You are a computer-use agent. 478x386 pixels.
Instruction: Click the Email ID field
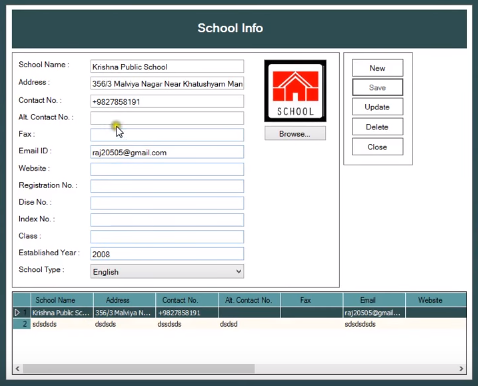point(167,152)
